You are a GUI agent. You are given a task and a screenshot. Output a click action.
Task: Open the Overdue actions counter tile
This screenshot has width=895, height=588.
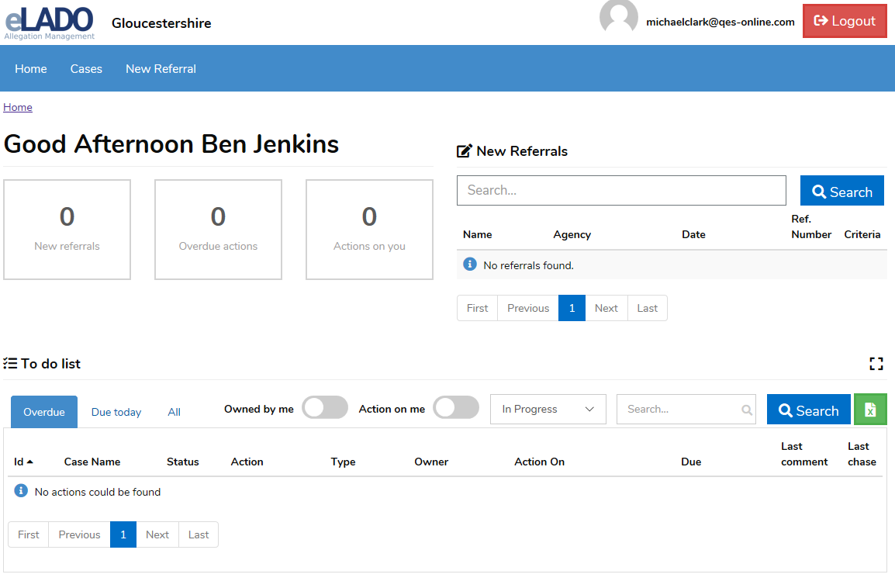pyautogui.click(x=218, y=230)
